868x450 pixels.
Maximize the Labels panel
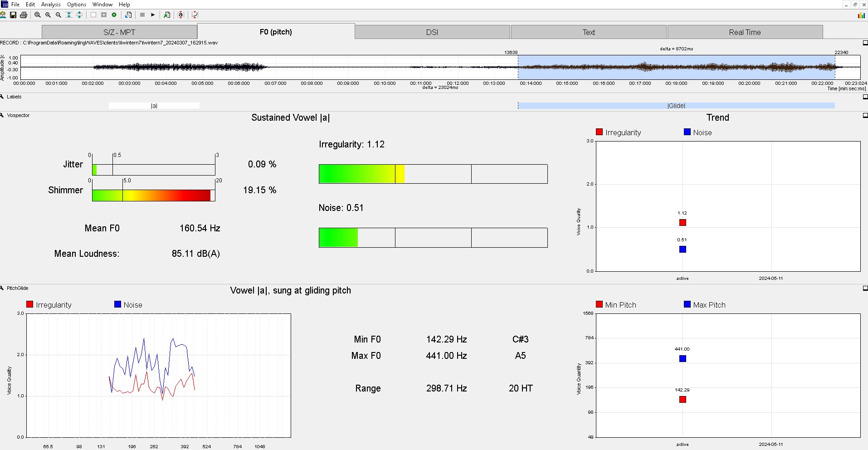click(865, 97)
